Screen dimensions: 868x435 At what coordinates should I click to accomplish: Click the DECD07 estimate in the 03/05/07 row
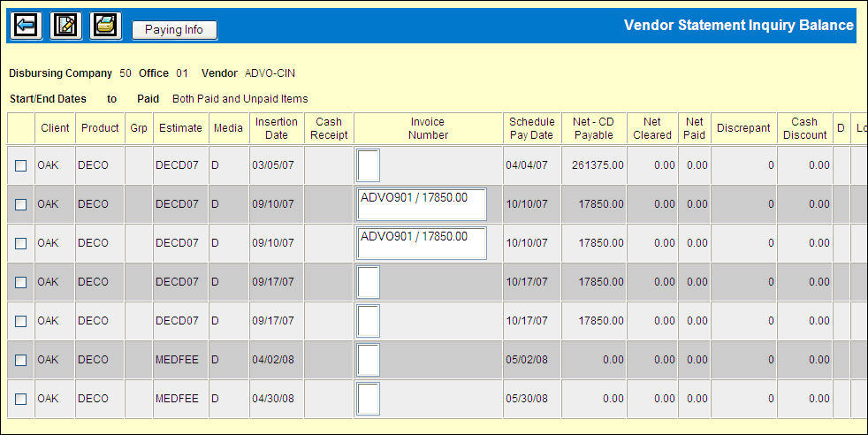click(x=177, y=165)
